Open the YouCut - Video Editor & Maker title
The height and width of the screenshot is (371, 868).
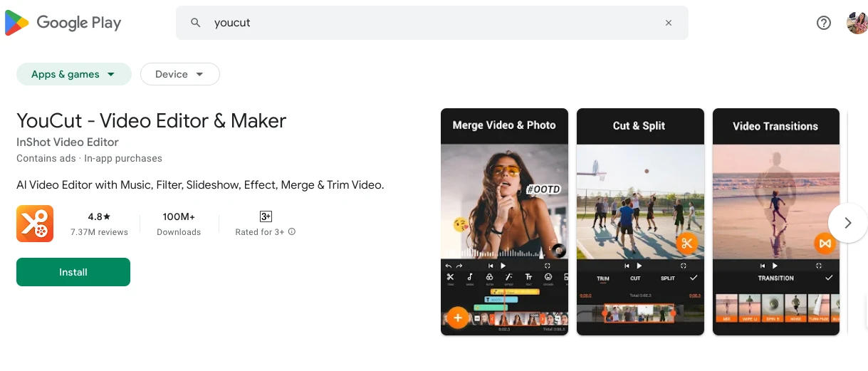tap(152, 120)
